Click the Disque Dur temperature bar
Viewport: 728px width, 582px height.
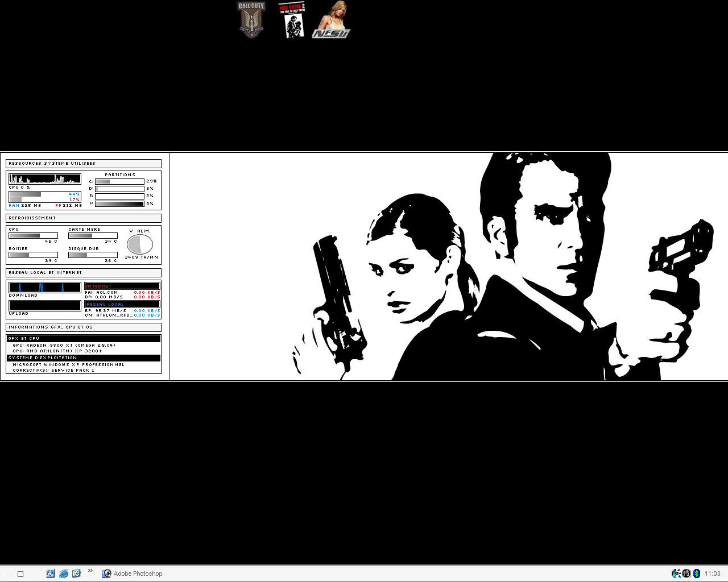pyautogui.click(x=93, y=255)
